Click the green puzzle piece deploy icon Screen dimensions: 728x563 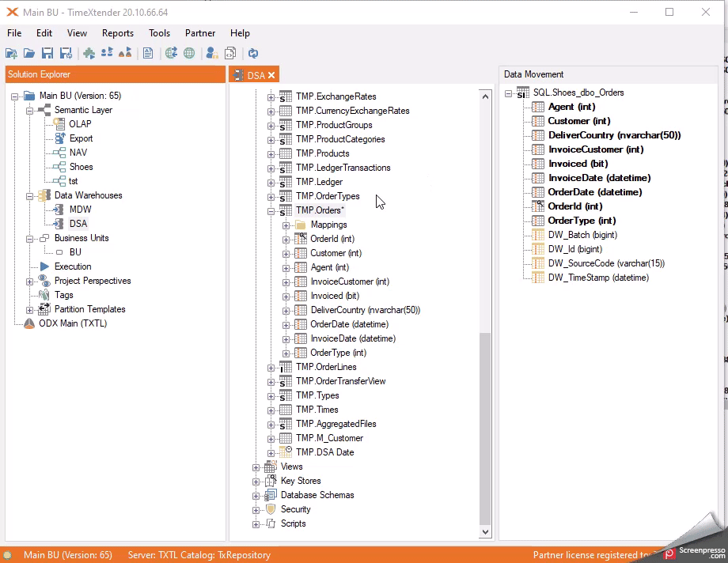tap(89, 54)
